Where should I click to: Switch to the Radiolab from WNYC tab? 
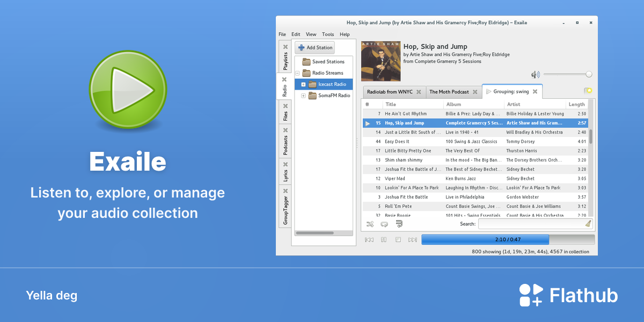coord(394,92)
